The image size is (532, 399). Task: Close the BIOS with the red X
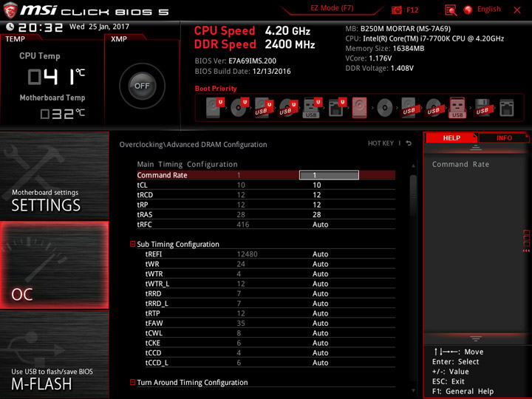(517, 10)
